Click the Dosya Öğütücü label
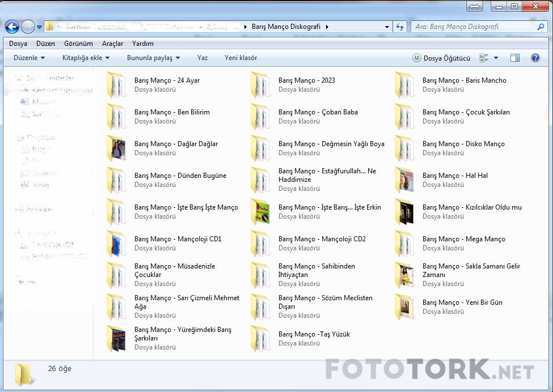Viewport: 553px width, 392px height. 447,58
